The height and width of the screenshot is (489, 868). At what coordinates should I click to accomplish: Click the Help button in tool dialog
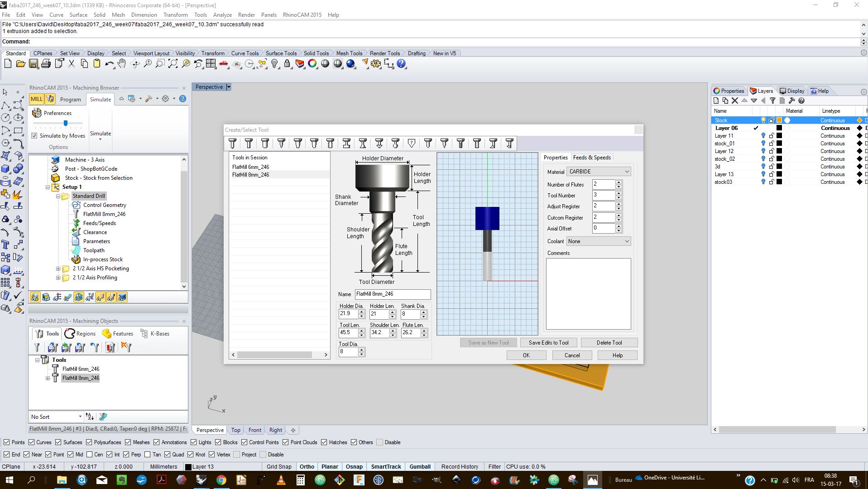[618, 355]
